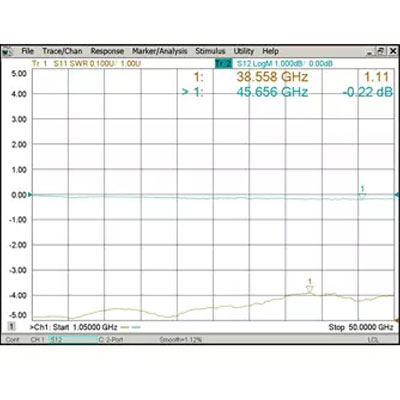
Task: Expand the Response menu
Action: pos(107,51)
